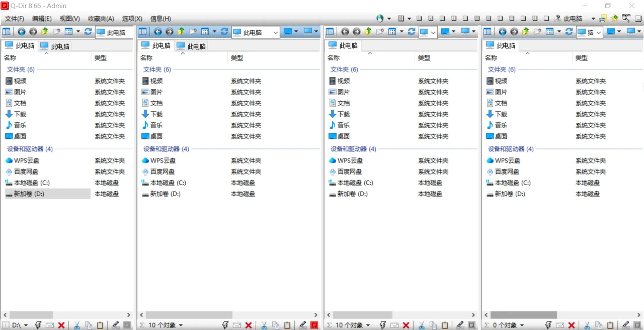Open the 此电脑 dropdown arrow in the top toolbar
The width and height of the screenshot is (644, 330).
[594, 19]
